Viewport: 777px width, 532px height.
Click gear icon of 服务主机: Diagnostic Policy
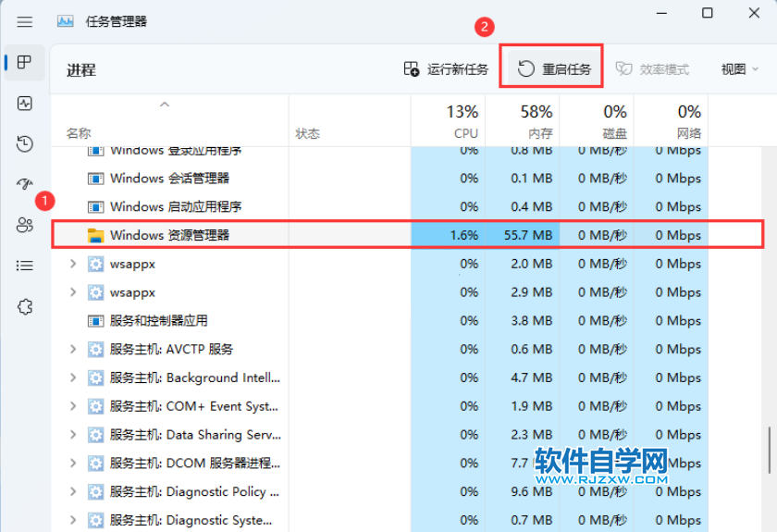(95, 492)
